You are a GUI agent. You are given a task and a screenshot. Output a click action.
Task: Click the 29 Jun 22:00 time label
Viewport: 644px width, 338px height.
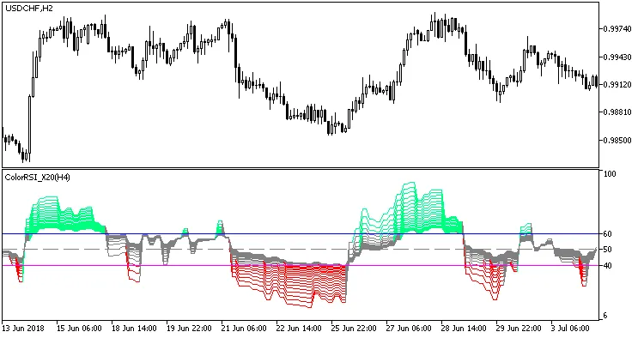click(519, 329)
